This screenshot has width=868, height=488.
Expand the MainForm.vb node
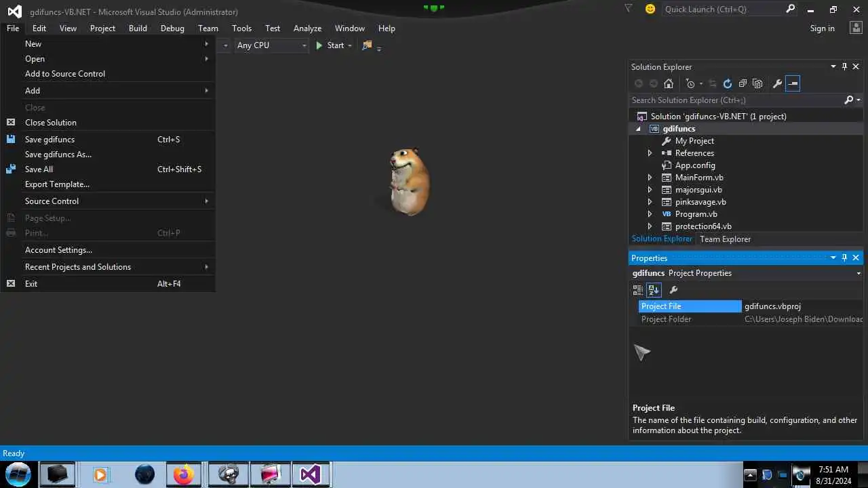pos(650,178)
